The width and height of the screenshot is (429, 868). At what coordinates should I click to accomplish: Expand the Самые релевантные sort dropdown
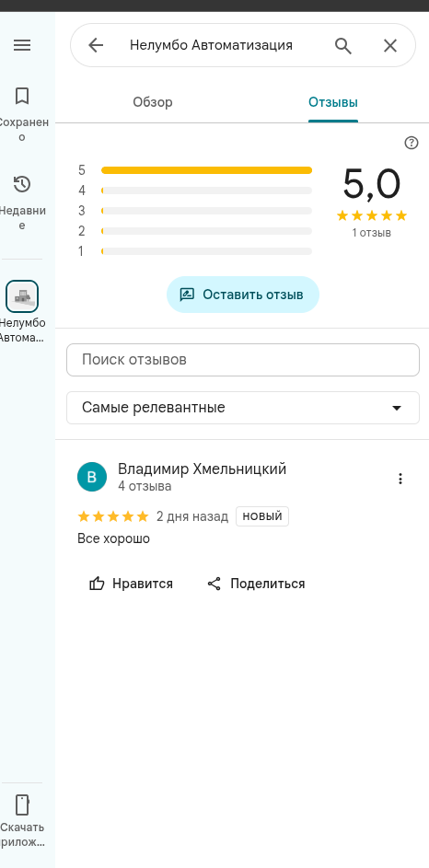243,408
